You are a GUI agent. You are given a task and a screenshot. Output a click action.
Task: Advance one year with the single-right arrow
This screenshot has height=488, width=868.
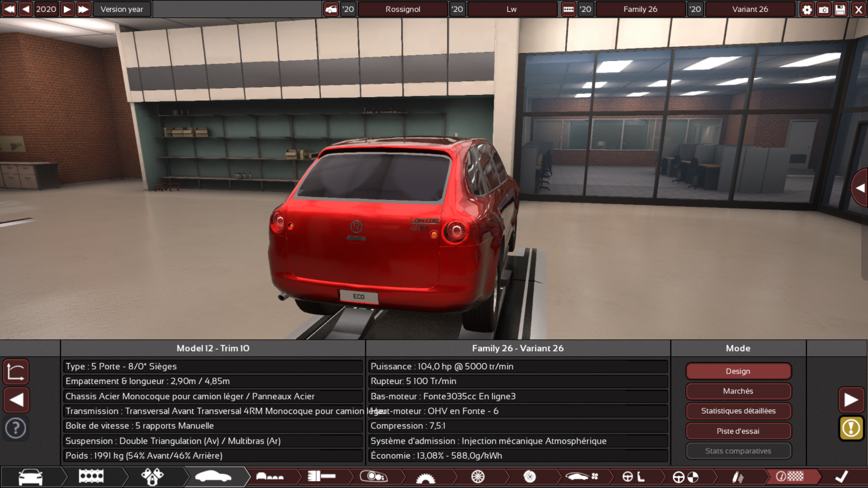click(x=67, y=9)
